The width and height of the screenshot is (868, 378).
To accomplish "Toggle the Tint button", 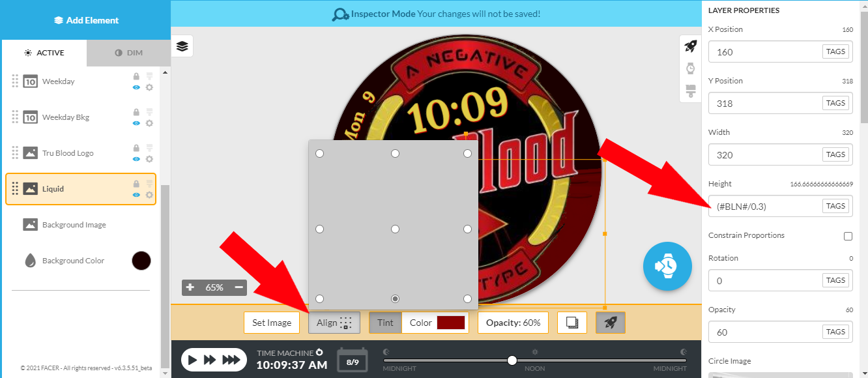I will tap(385, 323).
